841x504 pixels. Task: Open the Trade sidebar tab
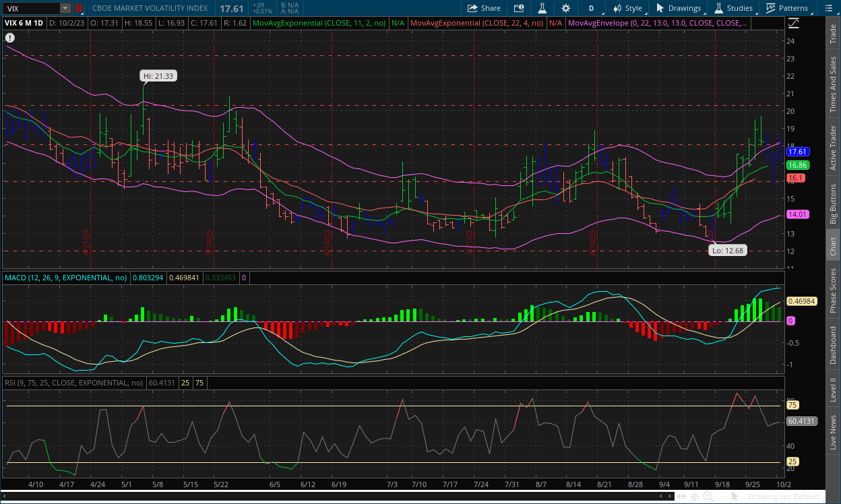click(833, 34)
